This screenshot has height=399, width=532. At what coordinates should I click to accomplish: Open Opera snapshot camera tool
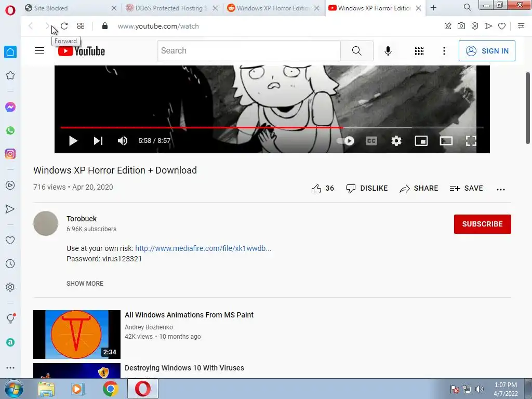tap(461, 26)
